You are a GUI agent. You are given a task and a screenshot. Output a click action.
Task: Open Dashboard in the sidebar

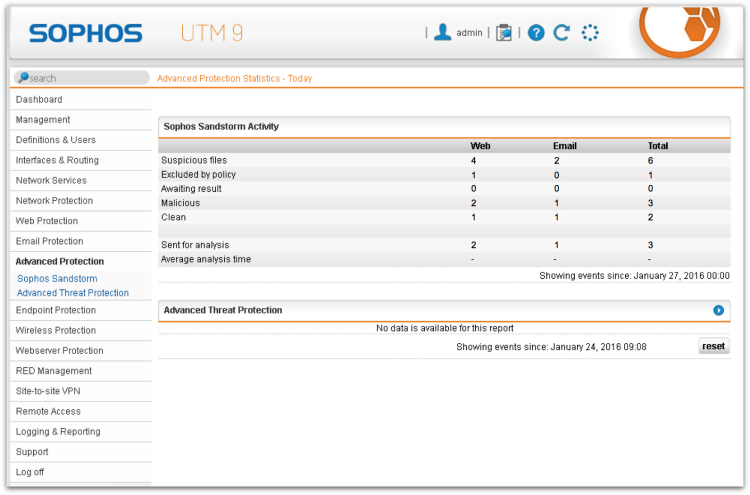click(x=80, y=99)
